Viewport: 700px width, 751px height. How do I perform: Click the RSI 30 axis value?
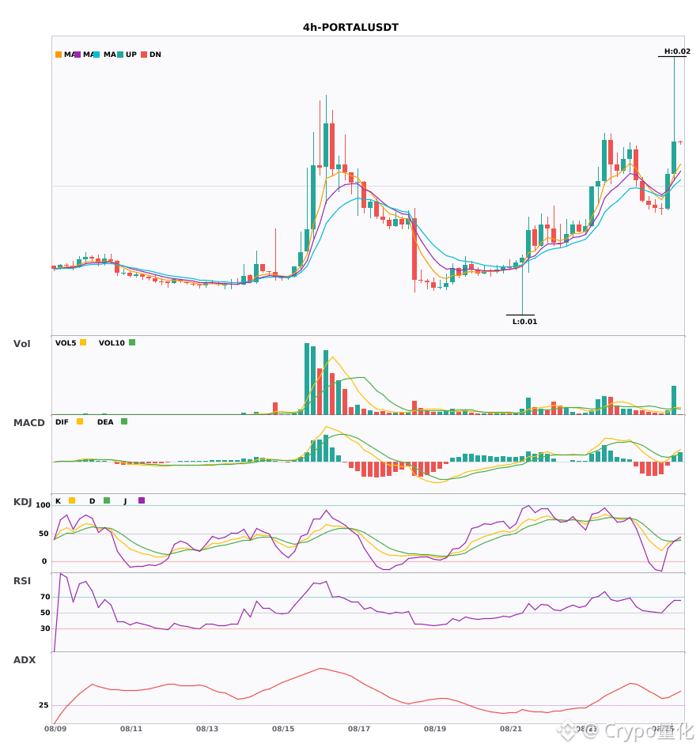tap(45, 628)
